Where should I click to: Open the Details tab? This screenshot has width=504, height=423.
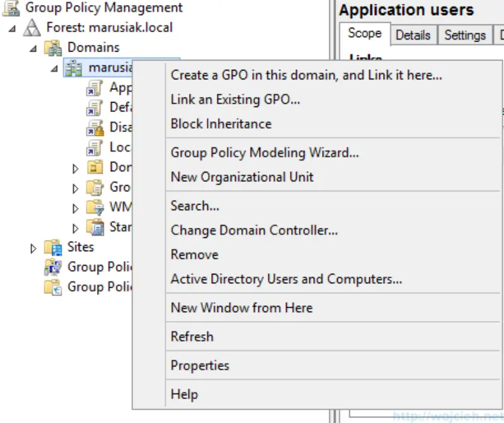click(414, 35)
